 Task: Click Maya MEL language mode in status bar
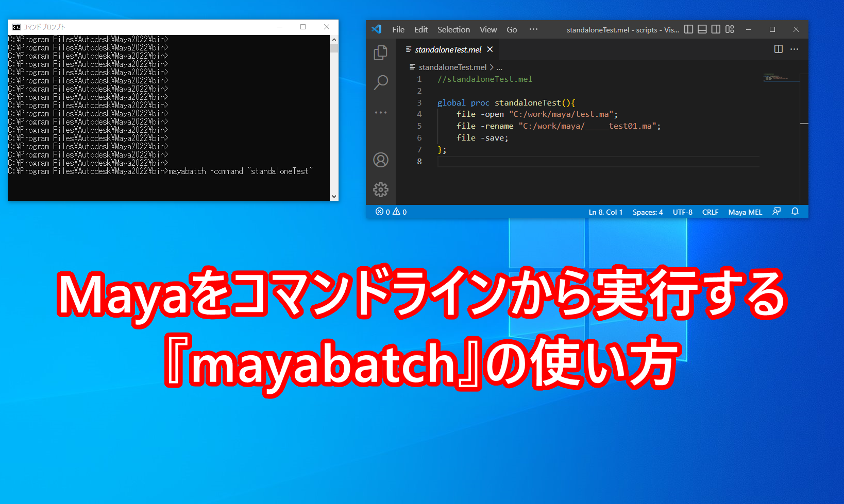745,212
